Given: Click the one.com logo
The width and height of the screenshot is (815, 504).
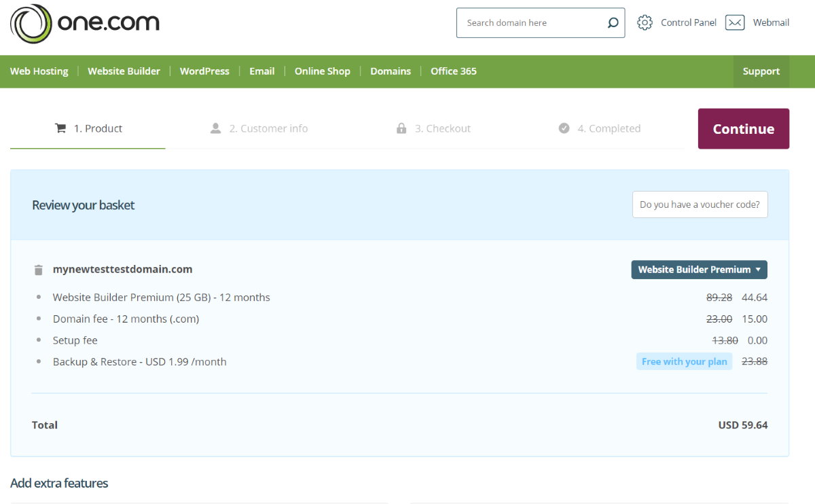Looking at the screenshot, I should point(85,24).
